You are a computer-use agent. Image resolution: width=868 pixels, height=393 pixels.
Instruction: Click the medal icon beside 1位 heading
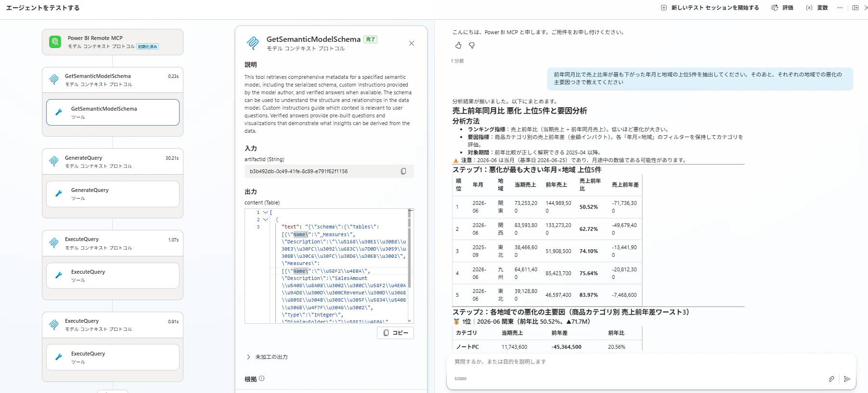coord(456,321)
